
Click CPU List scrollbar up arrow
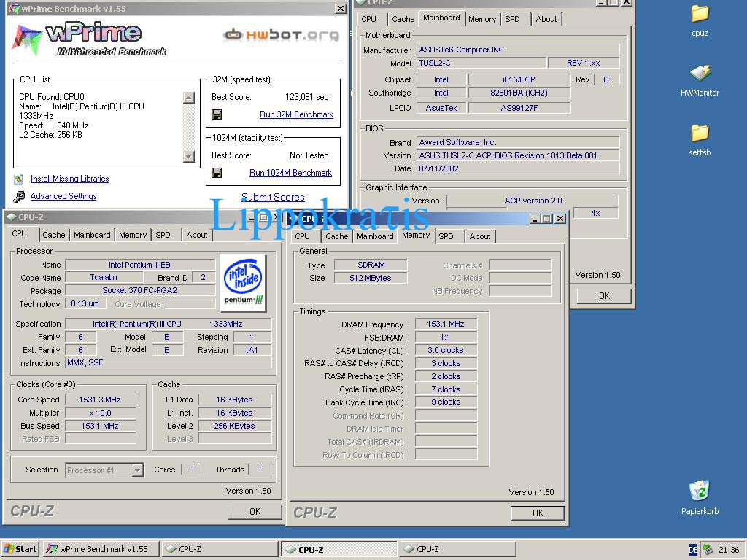point(189,98)
